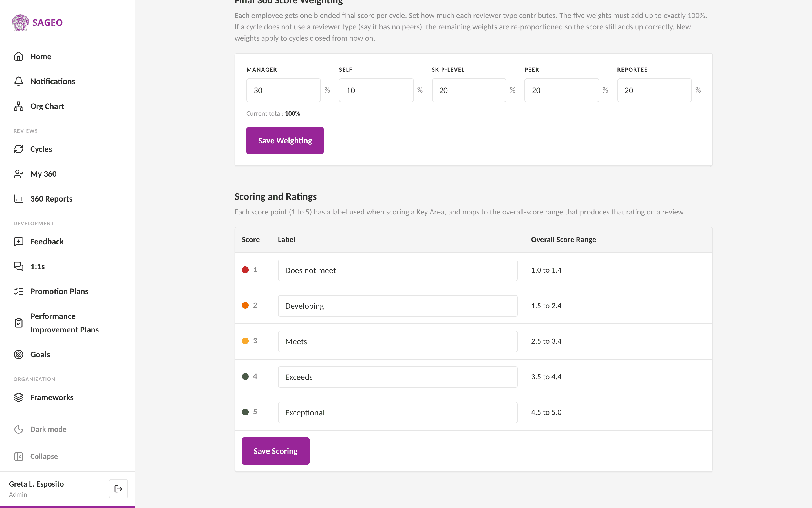Image resolution: width=812 pixels, height=508 pixels.
Task: Click the Promotion Plans checklist icon
Action: point(18,291)
